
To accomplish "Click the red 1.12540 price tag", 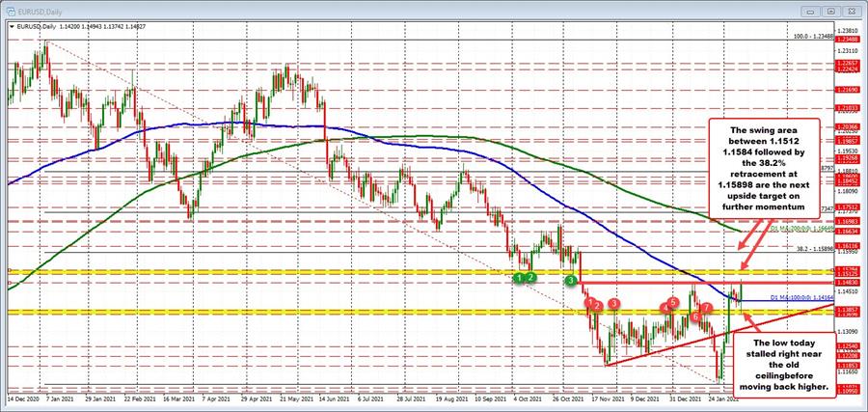I will click(x=846, y=346).
